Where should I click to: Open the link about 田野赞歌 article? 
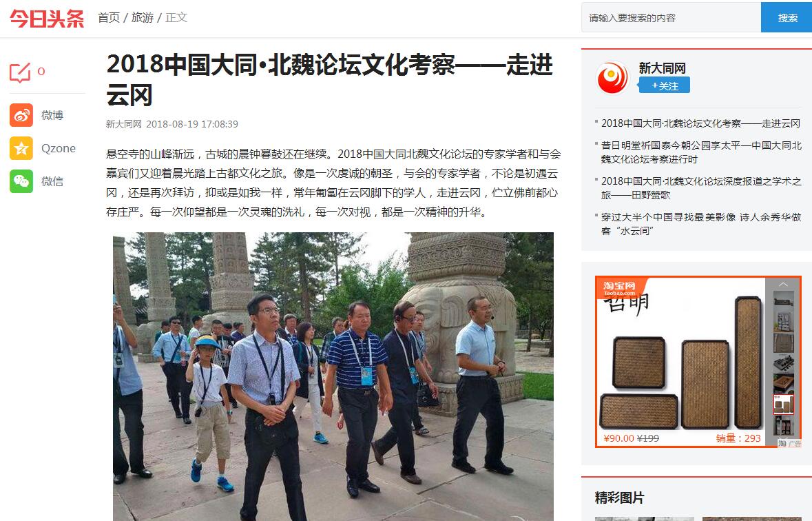pyautogui.click(x=701, y=188)
